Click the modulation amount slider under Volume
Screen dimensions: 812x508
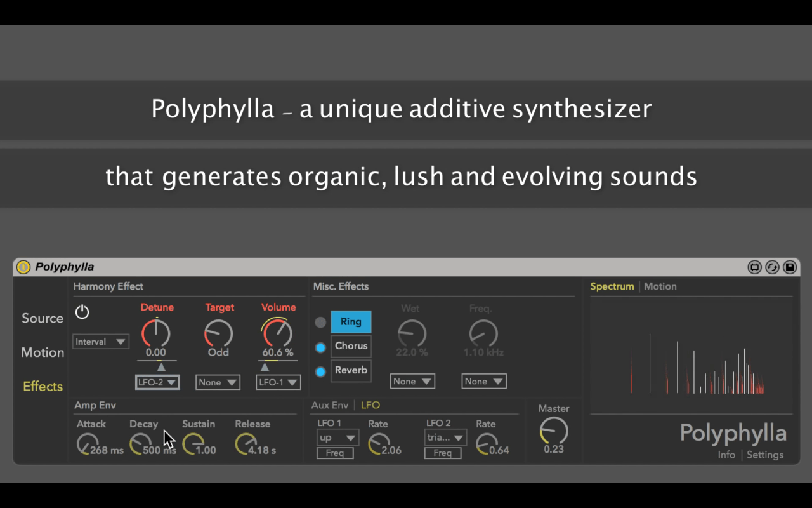point(278,366)
